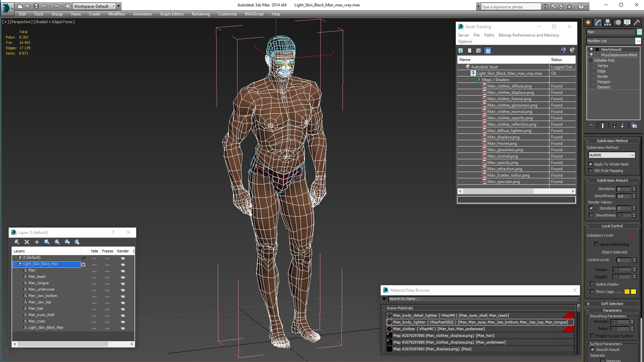Open the Hierarchy command panel tab
Viewport: 644px width, 362px height.
point(608,22)
